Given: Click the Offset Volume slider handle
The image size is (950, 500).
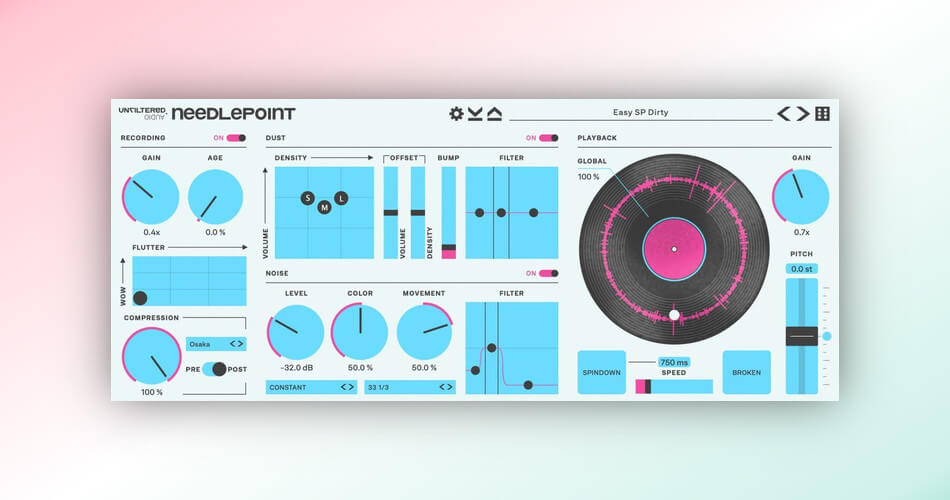Looking at the screenshot, I should 391,213.
